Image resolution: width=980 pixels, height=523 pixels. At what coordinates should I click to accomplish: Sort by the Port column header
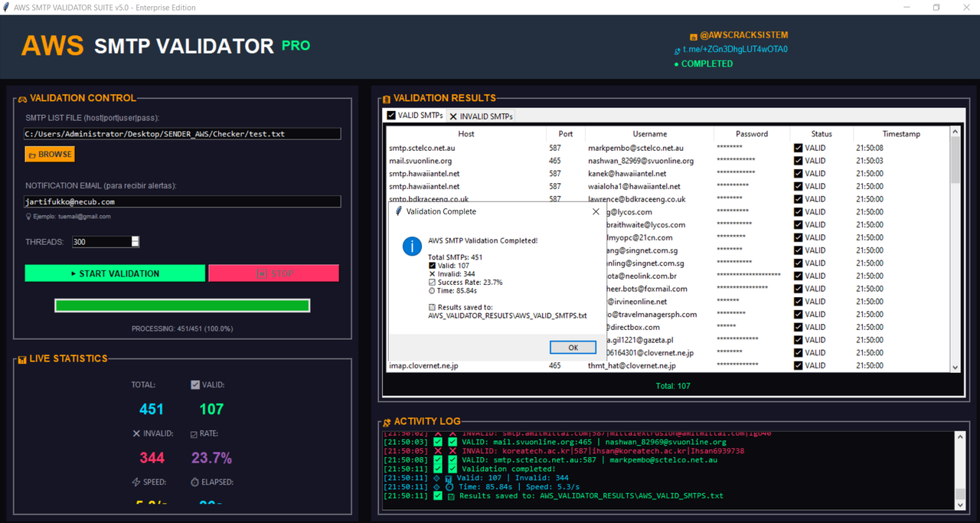click(566, 134)
